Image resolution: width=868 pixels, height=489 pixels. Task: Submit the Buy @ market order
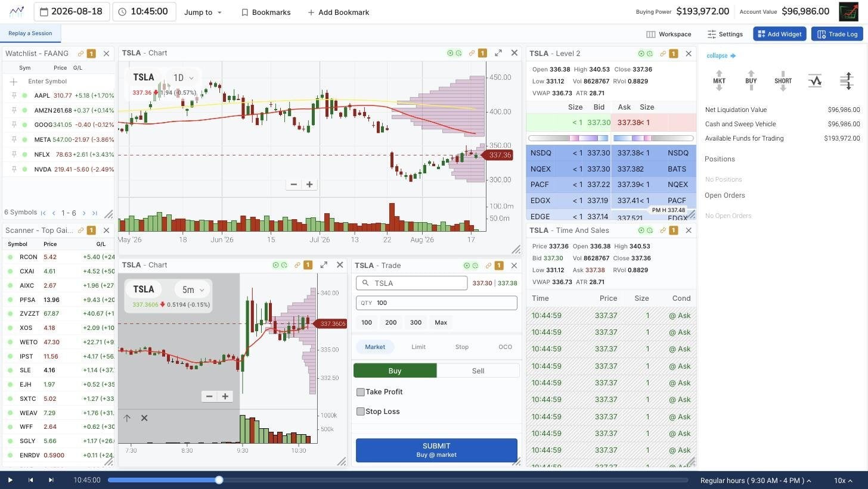pos(436,450)
